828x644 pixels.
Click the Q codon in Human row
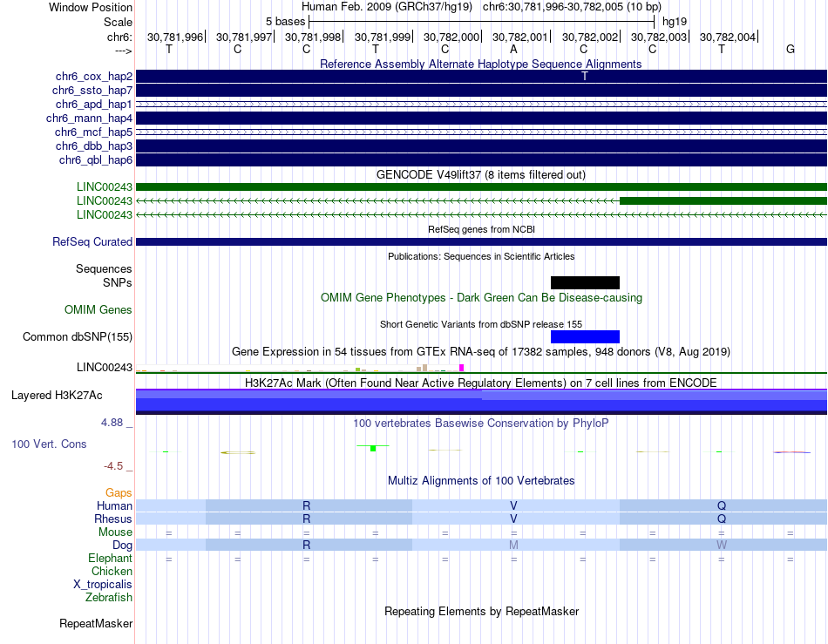coord(722,505)
